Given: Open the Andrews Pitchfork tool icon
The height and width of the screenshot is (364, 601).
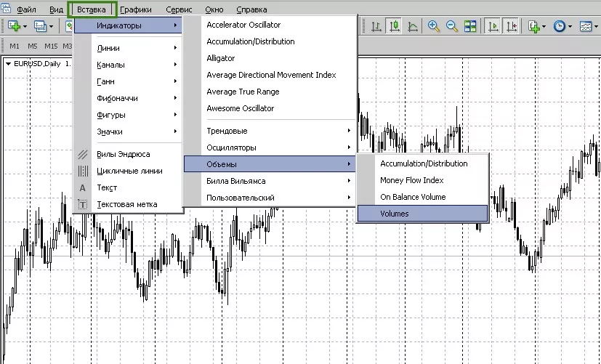Looking at the screenshot, I should (83, 155).
